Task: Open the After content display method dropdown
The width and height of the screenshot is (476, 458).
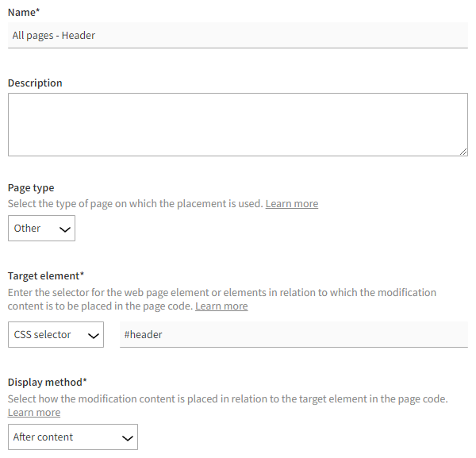Action: [73, 437]
